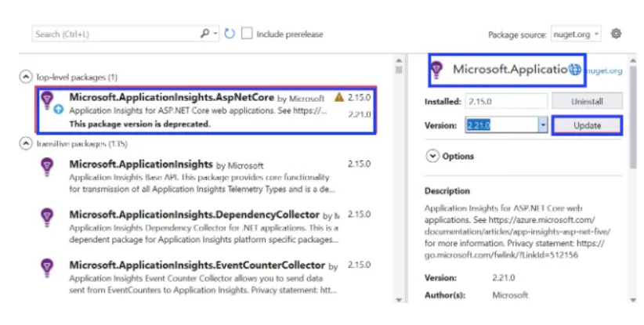Open the nuget.org link
The height and width of the screenshot is (325, 644).
pos(604,70)
